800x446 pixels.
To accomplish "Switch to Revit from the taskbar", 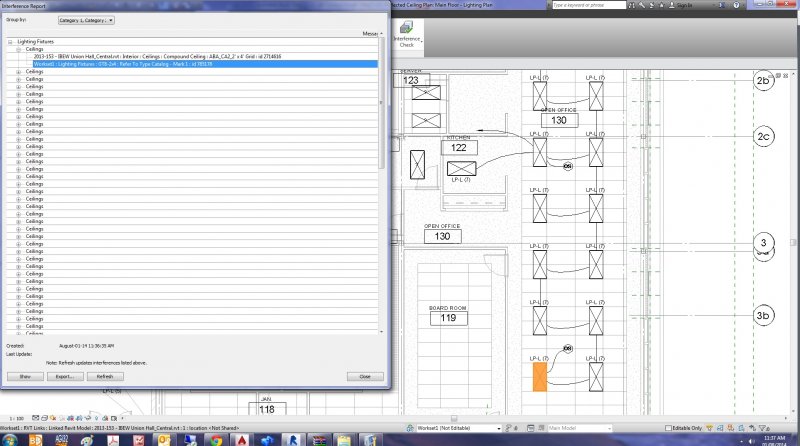I will click(293, 440).
